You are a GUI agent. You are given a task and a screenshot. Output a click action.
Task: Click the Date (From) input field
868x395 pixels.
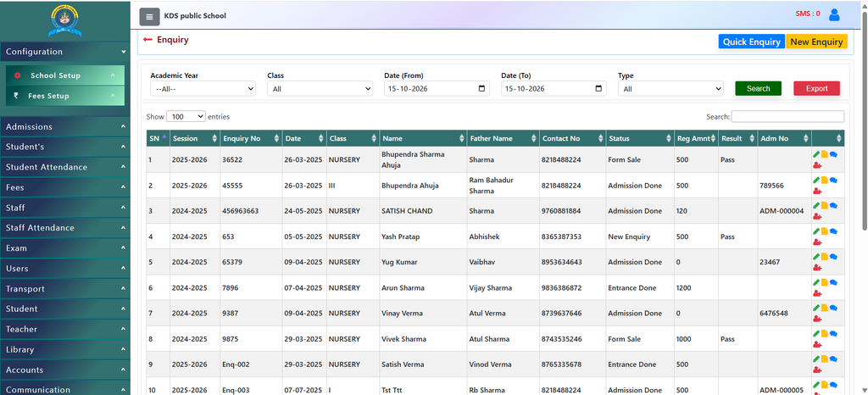pos(437,88)
